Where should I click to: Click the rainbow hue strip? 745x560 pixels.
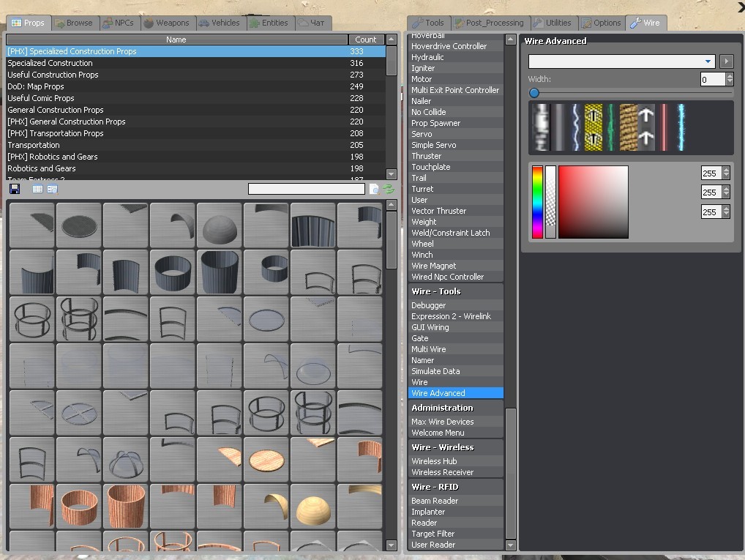click(537, 202)
